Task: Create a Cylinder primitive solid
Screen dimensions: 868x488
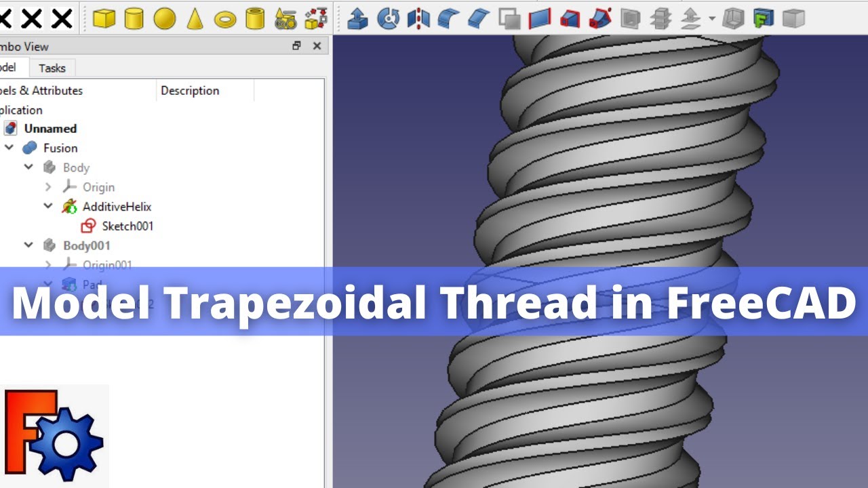Action: (134, 18)
